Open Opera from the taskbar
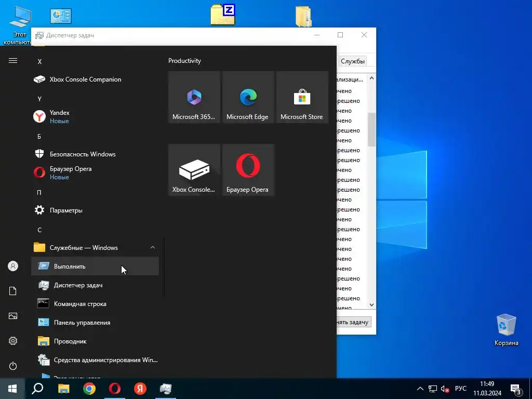Screen dimensions: 532x399 115,389
